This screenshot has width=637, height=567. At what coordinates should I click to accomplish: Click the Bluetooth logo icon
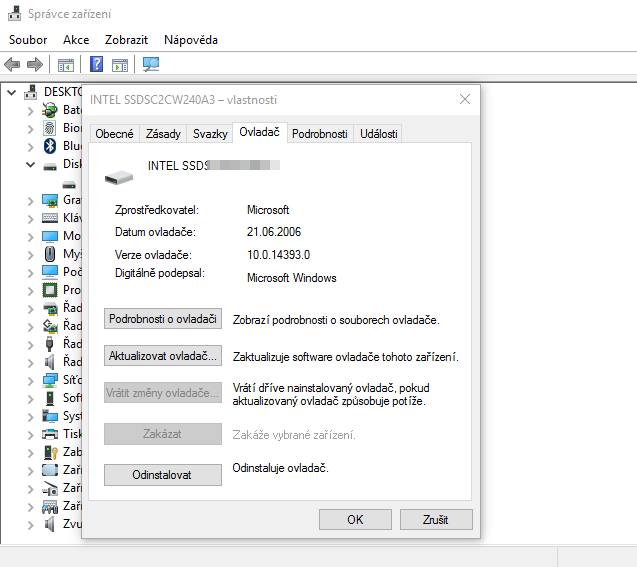[x=50, y=146]
